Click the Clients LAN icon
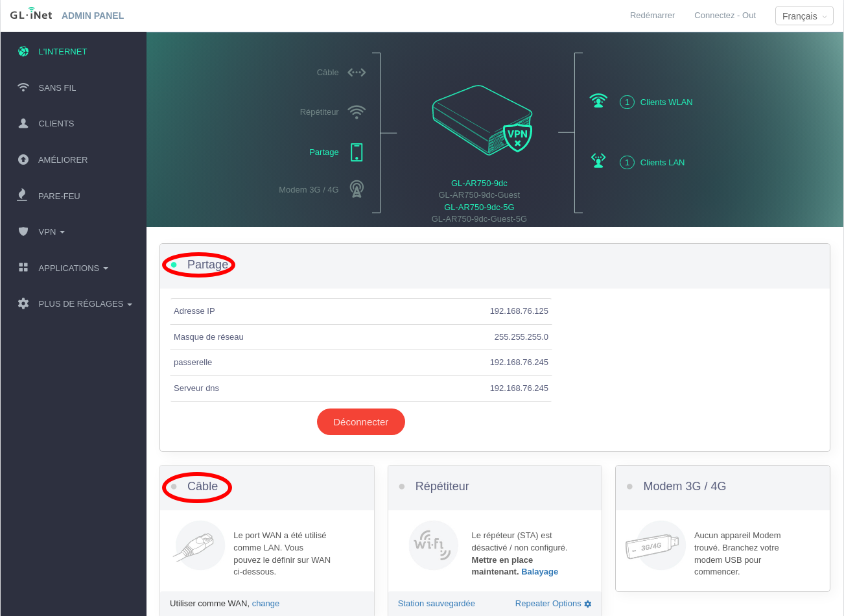This screenshot has height=616, width=844. pos(598,161)
